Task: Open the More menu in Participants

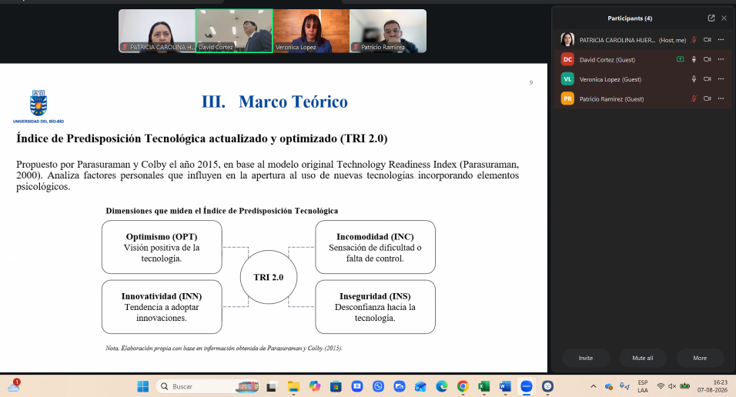Action: click(x=700, y=358)
